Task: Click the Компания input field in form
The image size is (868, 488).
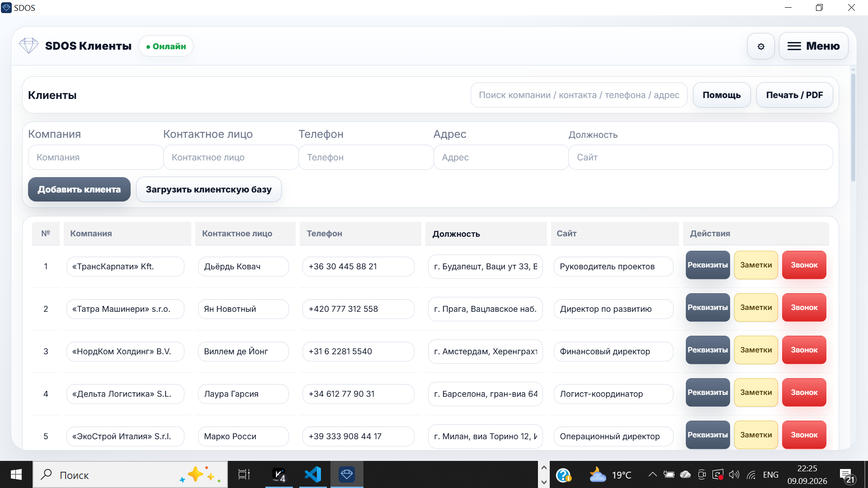Action: (95, 157)
